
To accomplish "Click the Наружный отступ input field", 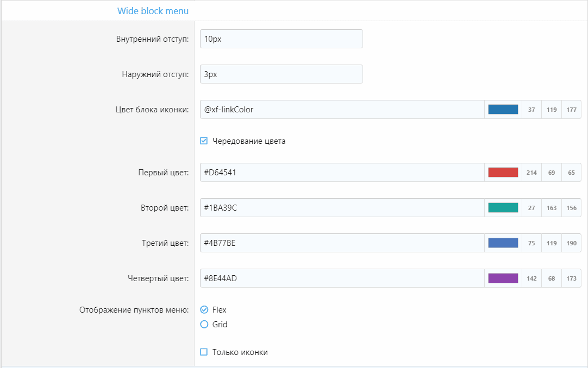I will click(281, 74).
